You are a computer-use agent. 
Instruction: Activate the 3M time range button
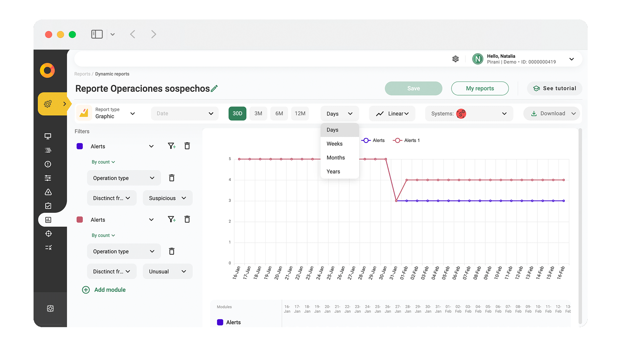coord(258,113)
